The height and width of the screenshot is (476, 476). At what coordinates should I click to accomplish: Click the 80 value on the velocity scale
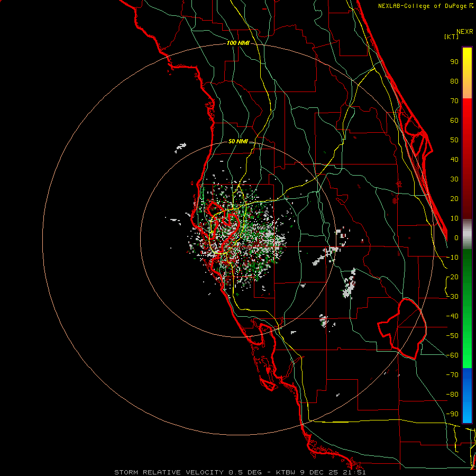454,81
